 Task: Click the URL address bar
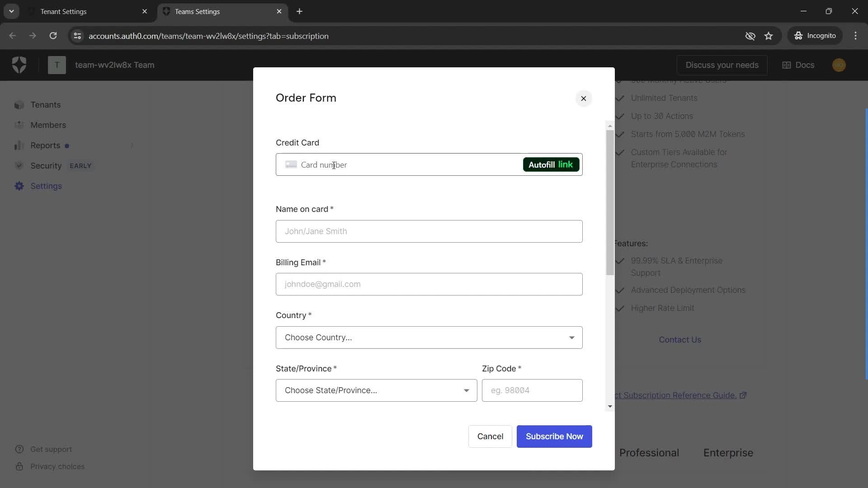point(407,36)
